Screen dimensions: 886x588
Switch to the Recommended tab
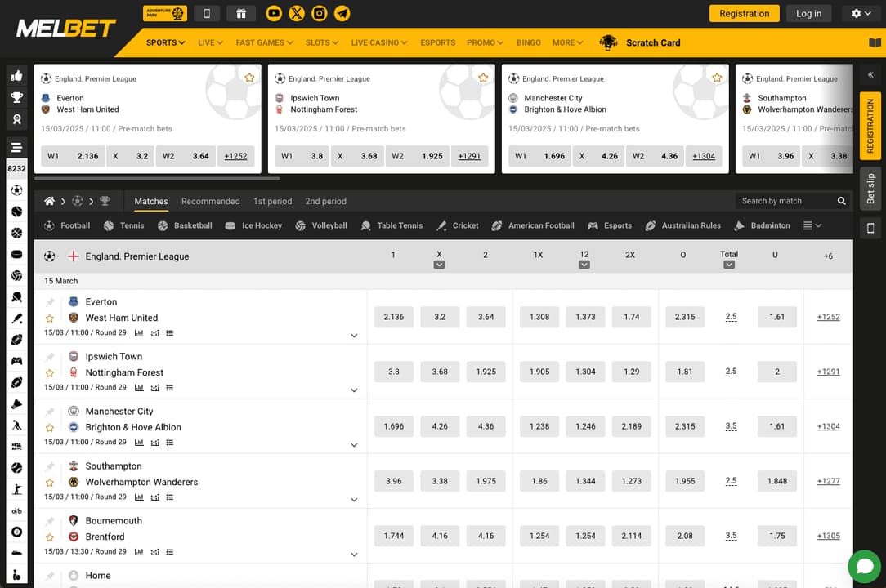(210, 201)
